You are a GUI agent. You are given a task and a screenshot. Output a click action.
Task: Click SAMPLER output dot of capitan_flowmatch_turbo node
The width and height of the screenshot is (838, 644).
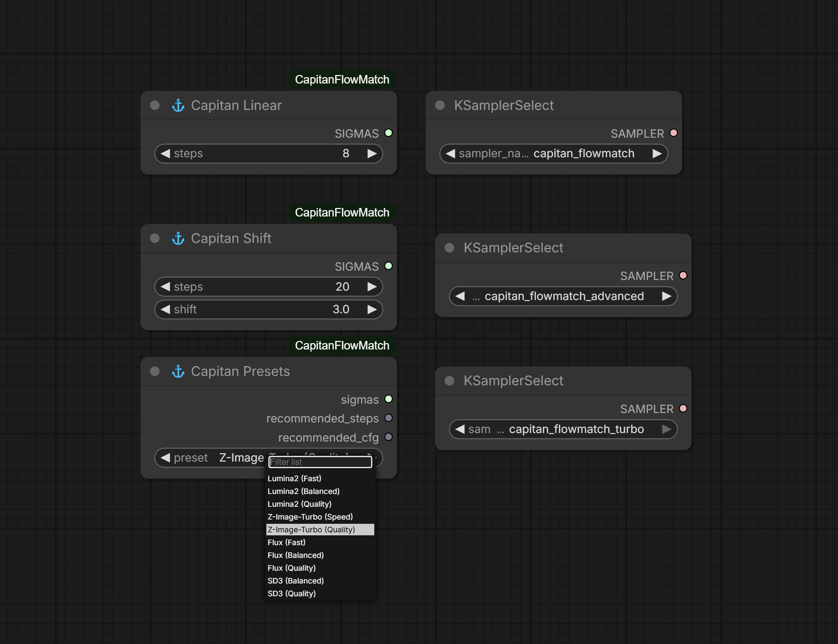(683, 408)
